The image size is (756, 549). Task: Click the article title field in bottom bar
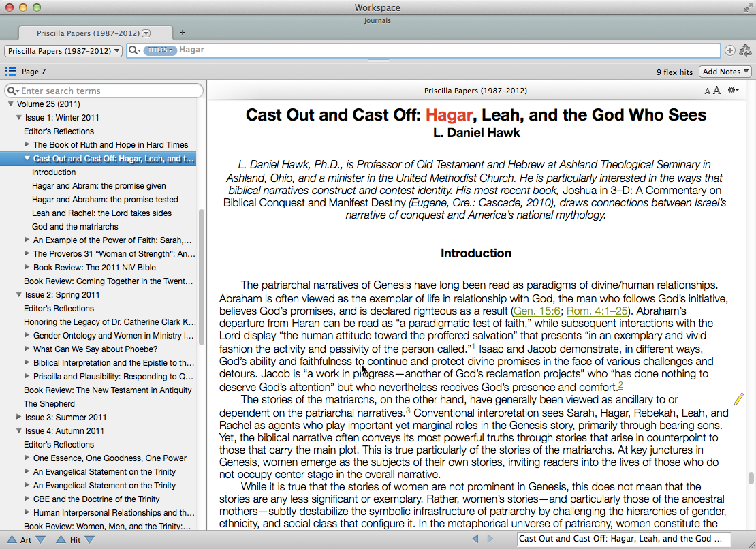624,539
